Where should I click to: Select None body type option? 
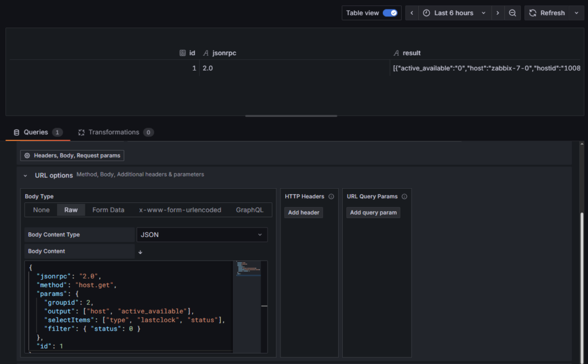(x=41, y=210)
